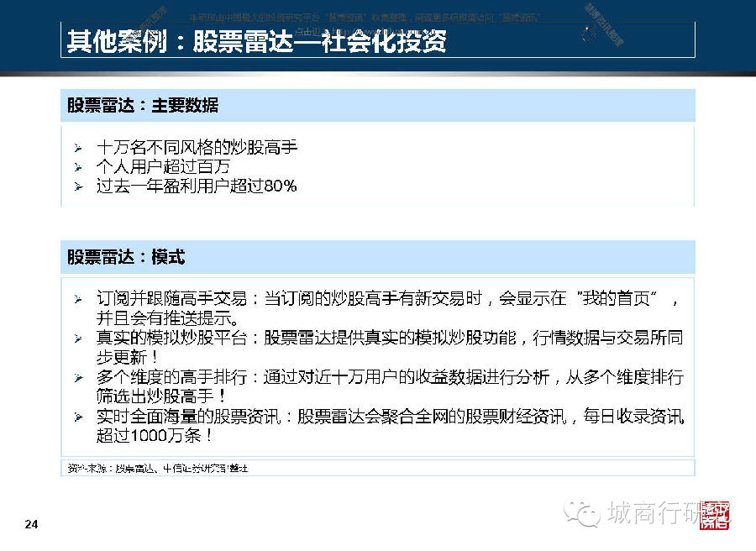Click the line 十万名不同风格的炒股高手
Viewport: 756px width, 551px height.
click(197, 147)
